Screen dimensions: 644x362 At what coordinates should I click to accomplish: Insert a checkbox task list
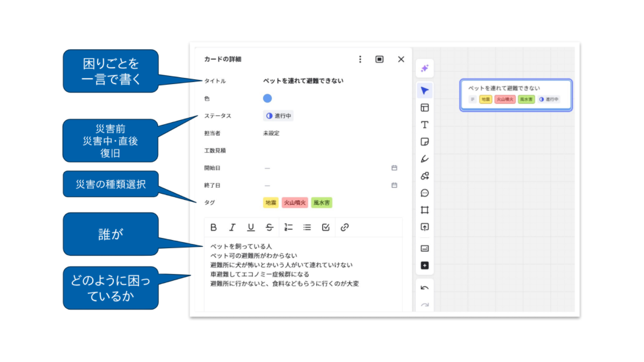pos(326,227)
